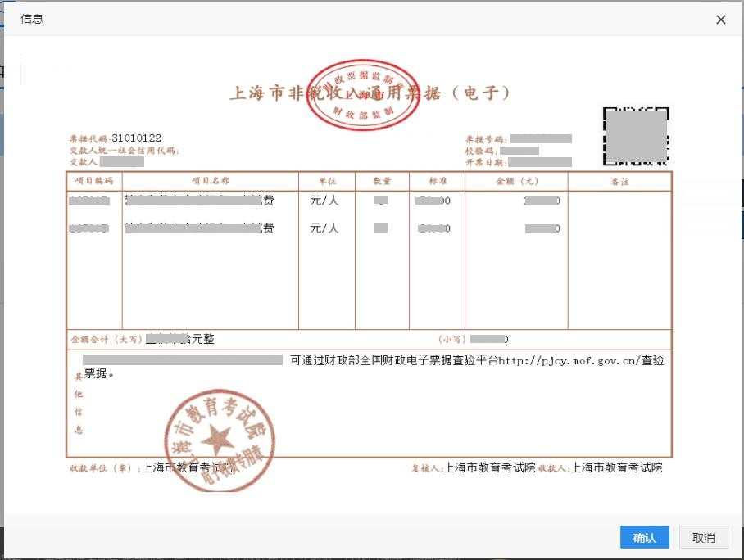Image resolution: width=744 pixels, height=560 pixels.
Task: Click the invoice title 上海市非税收入通用票据
Action: click(x=370, y=93)
